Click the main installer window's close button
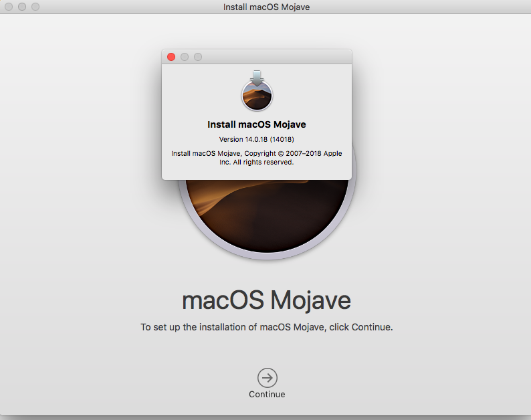Screen dimensions: 531x420 pos(9,7)
